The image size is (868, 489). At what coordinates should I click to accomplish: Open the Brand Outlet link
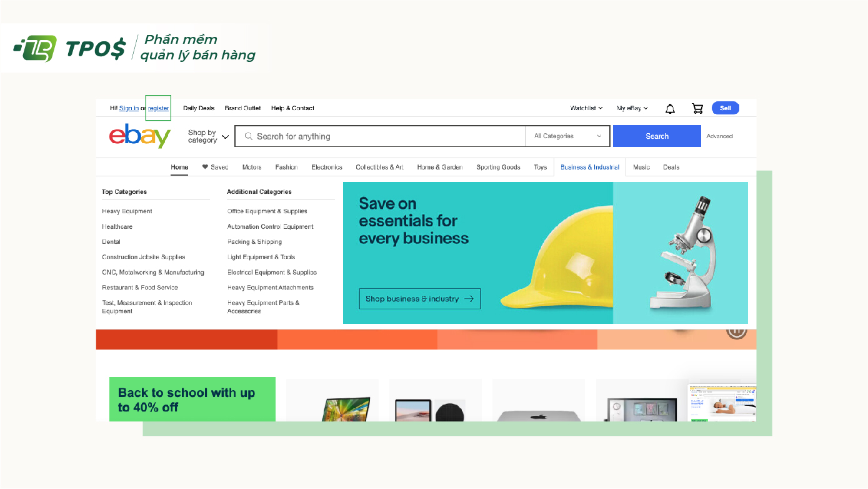242,108
